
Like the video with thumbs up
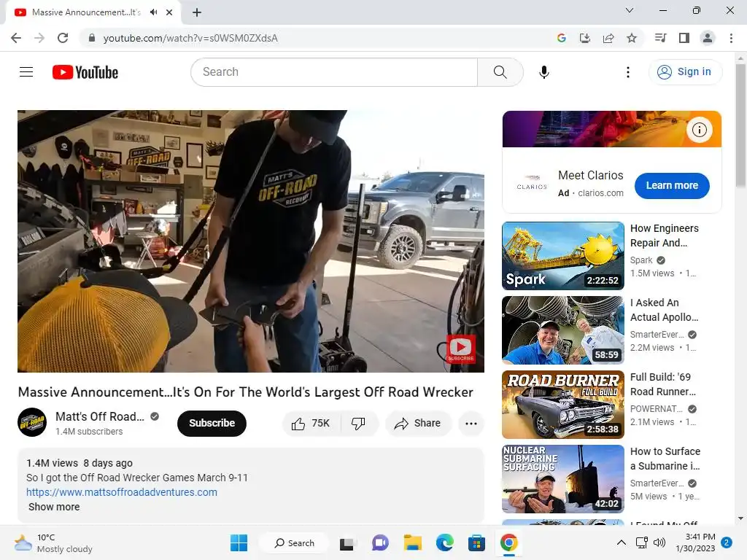(311, 424)
